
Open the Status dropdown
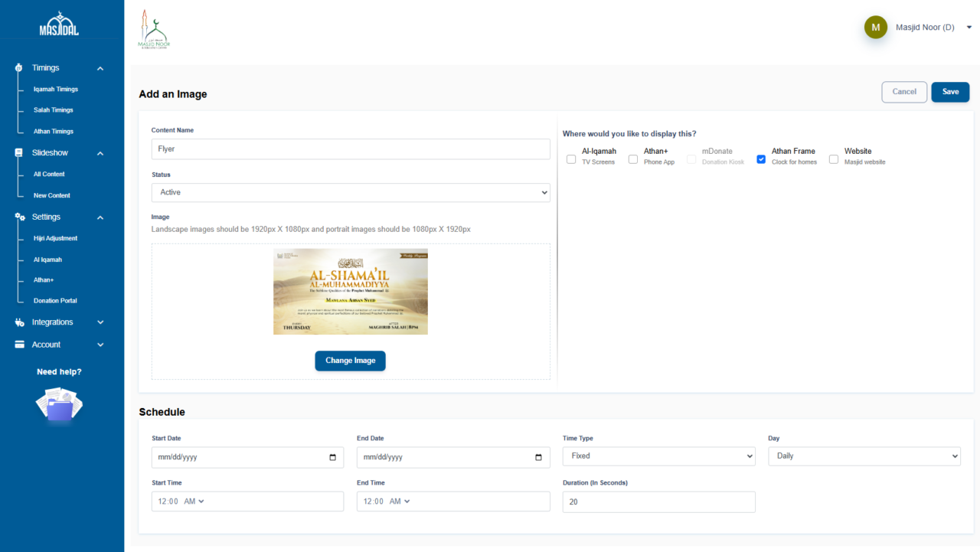351,192
